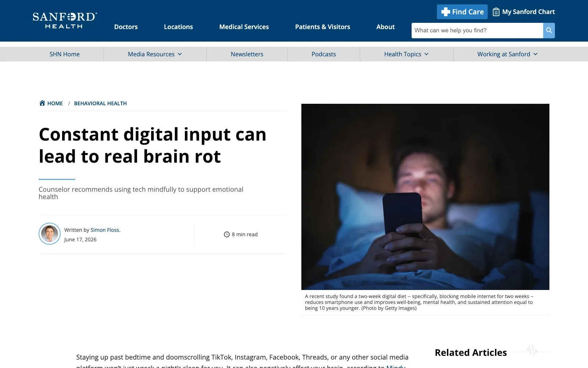
Task: Open My Sanford Chart clipboard icon
Action: tap(496, 12)
